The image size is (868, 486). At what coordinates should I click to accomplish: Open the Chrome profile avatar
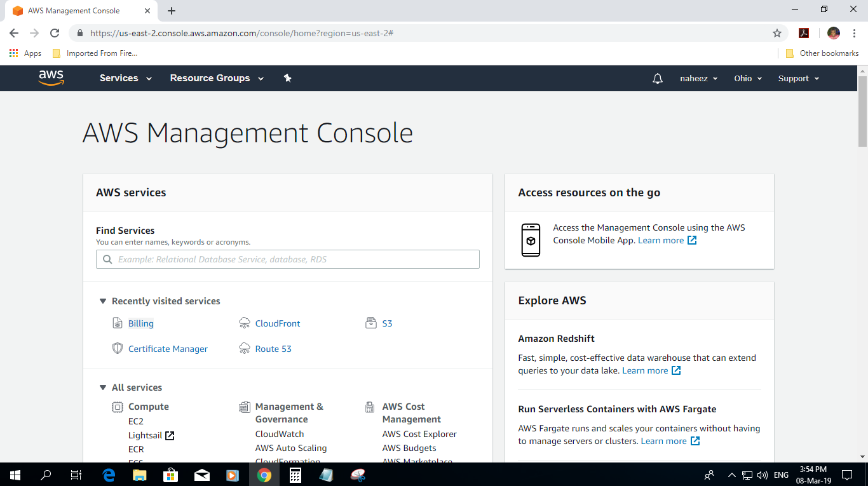coord(833,33)
